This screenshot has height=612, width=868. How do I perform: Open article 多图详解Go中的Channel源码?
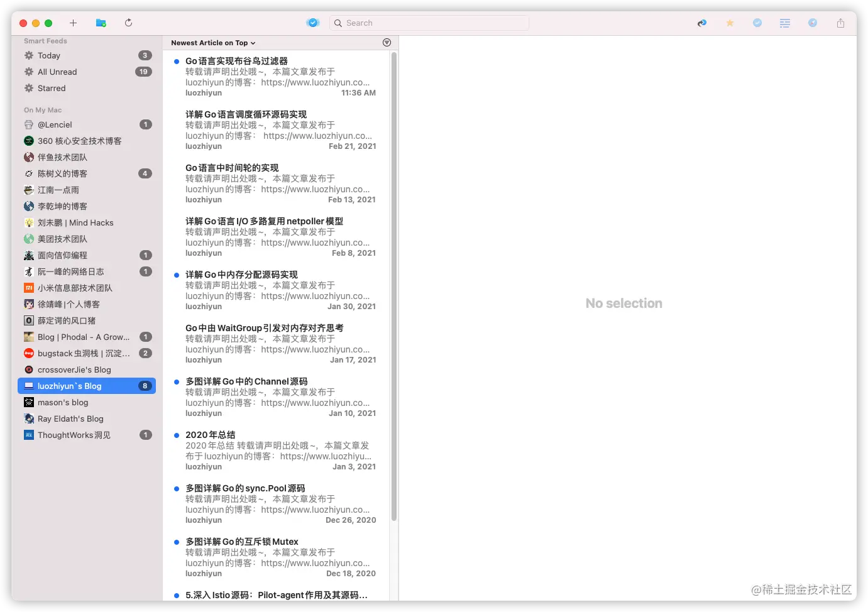click(276, 397)
